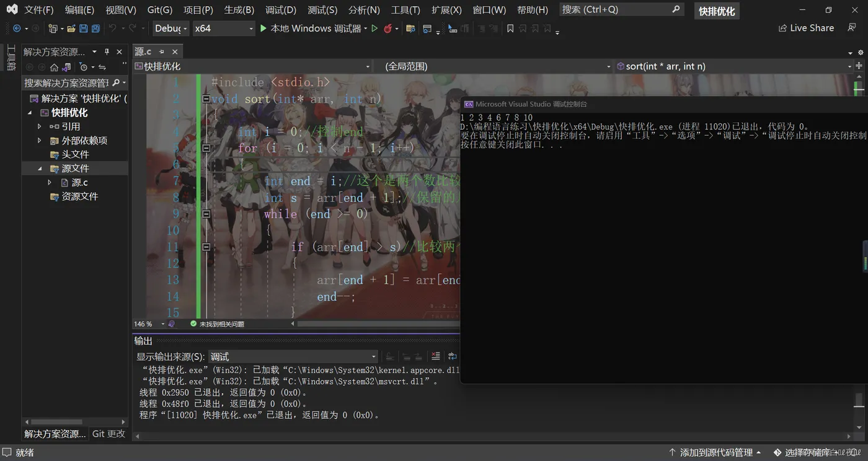Close the Solution Explorer panel
The width and height of the screenshot is (868, 461).
pyautogui.click(x=120, y=52)
